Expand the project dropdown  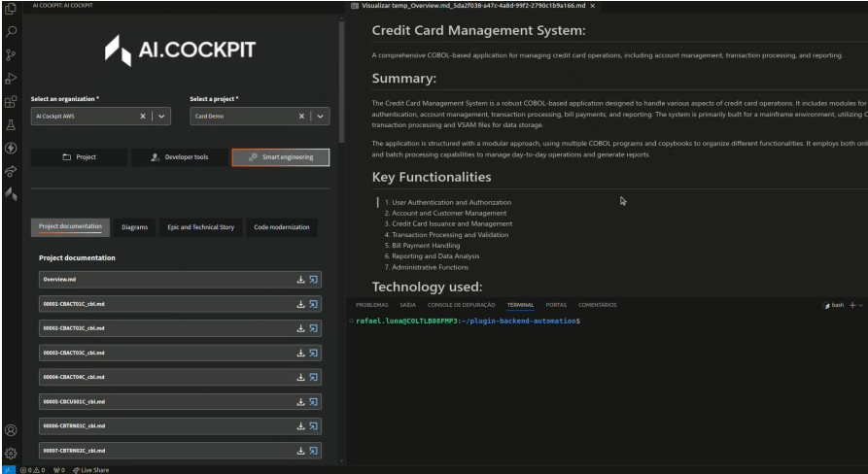click(x=319, y=116)
